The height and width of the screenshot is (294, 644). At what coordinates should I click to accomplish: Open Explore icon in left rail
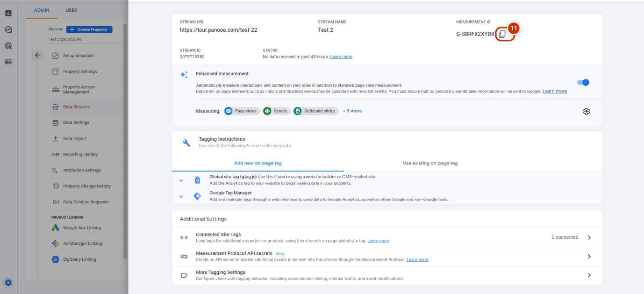click(8, 29)
